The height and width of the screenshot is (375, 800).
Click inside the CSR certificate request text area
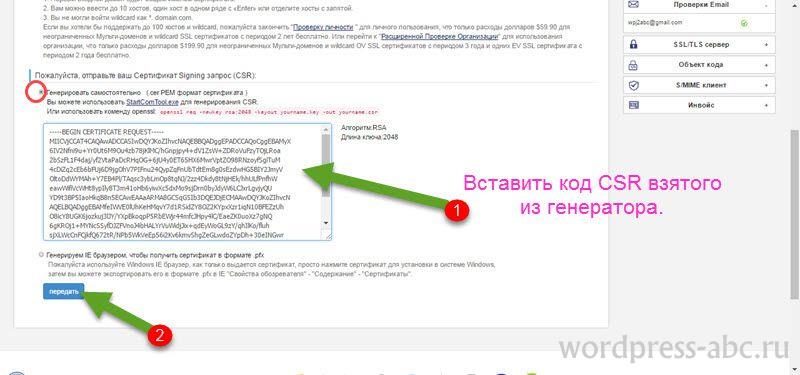(183, 181)
